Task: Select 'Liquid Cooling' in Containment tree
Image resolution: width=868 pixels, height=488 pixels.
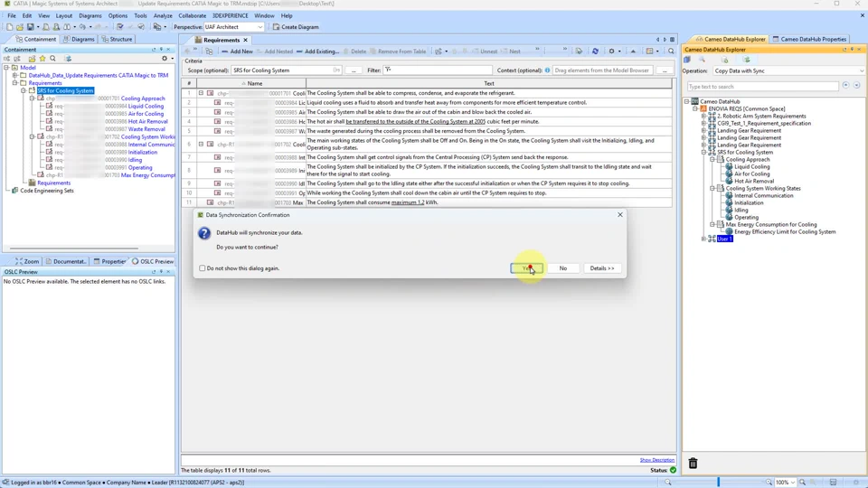Action: pyautogui.click(x=146, y=107)
